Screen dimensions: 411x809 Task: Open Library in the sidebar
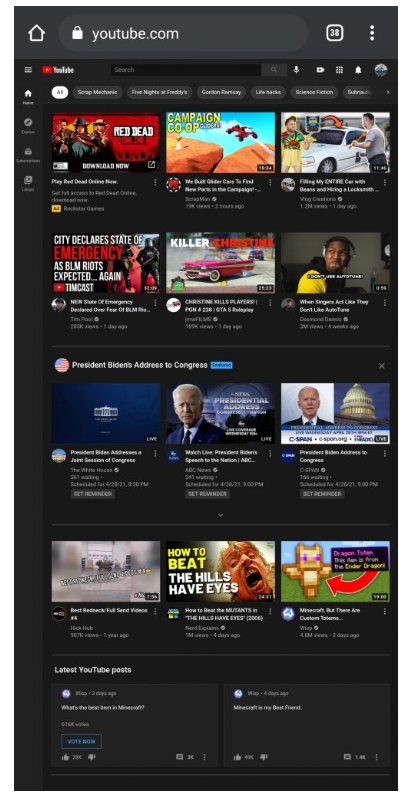pos(28,183)
